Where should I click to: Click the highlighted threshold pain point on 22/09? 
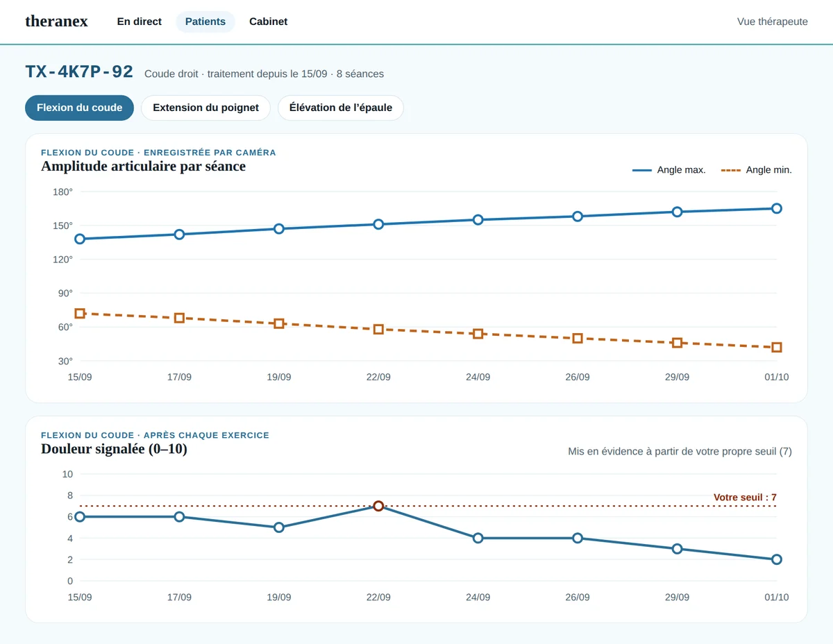click(x=378, y=506)
